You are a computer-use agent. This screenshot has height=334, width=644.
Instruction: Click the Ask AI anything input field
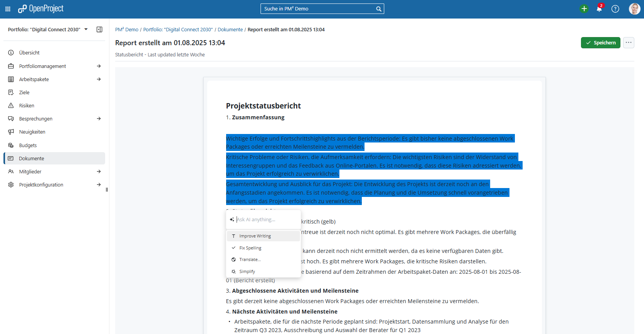[267, 219]
